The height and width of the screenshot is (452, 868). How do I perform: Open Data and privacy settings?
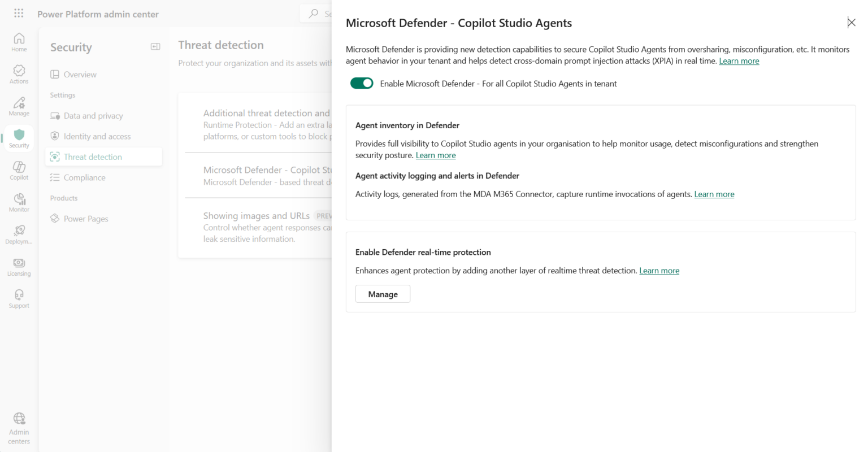(104, 116)
